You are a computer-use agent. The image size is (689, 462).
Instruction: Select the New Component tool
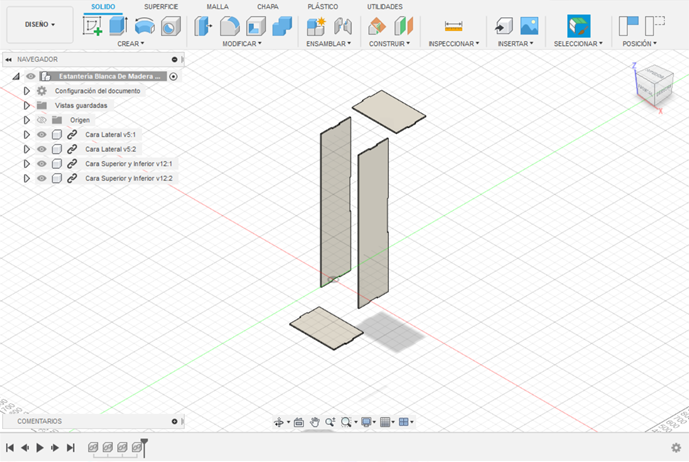316,26
